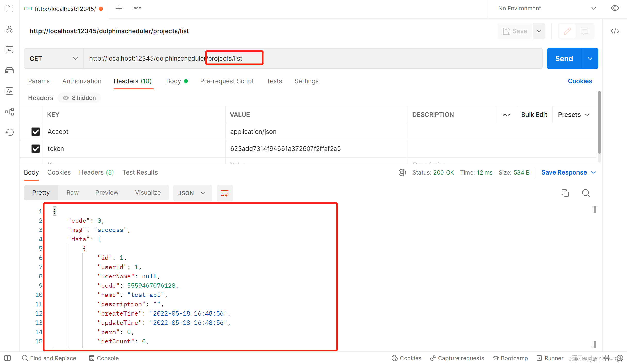Click the wrap lines icon in response
627x364 pixels.
(x=225, y=193)
